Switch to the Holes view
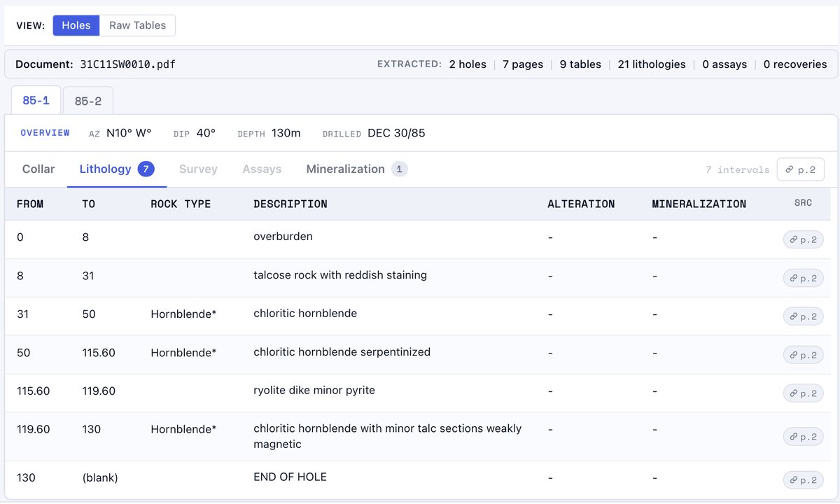This screenshot has height=504, width=840. (x=76, y=25)
